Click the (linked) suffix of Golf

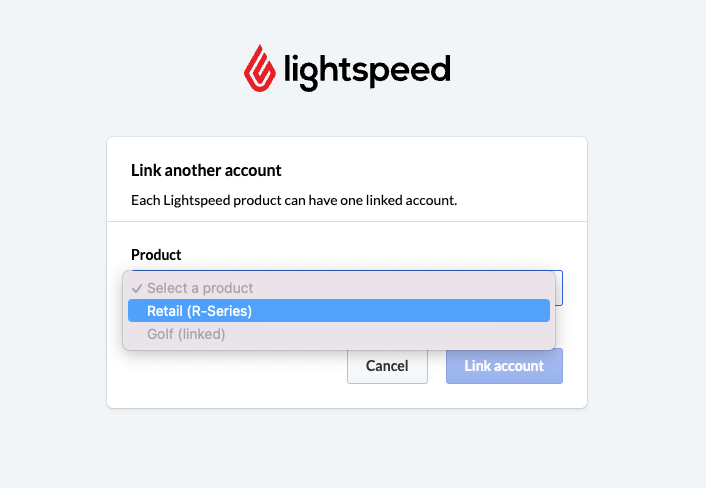[201, 334]
